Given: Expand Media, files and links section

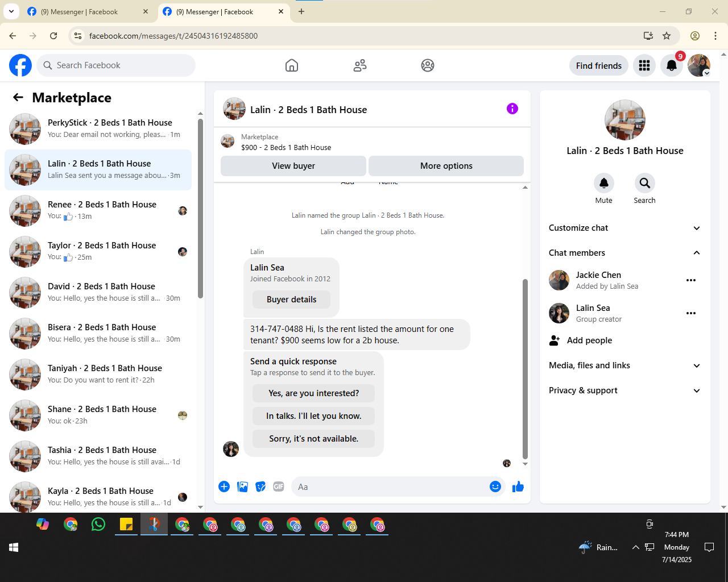Looking at the screenshot, I should (x=625, y=365).
